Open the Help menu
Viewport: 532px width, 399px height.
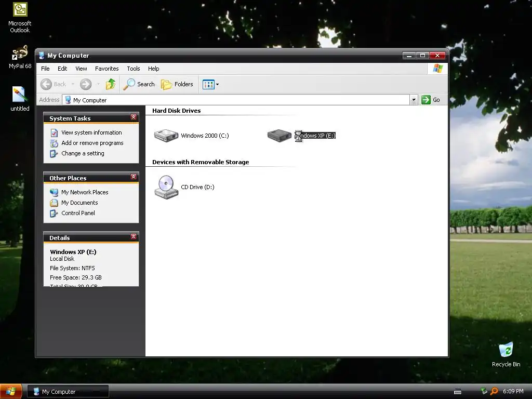click(153, 69)
